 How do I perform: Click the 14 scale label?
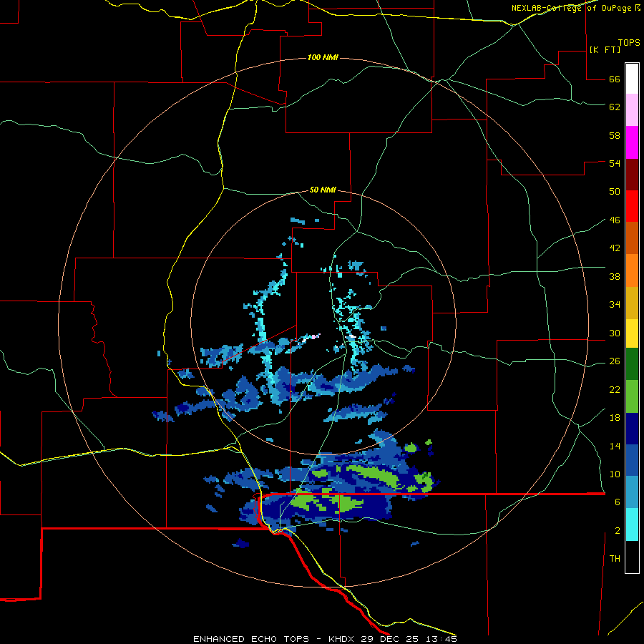[x=615, y=446]
